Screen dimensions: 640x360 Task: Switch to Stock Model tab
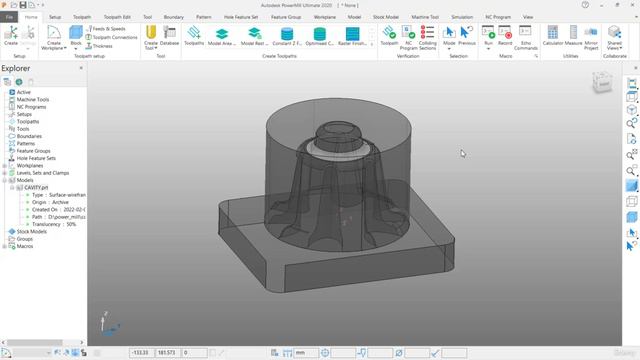386,17
